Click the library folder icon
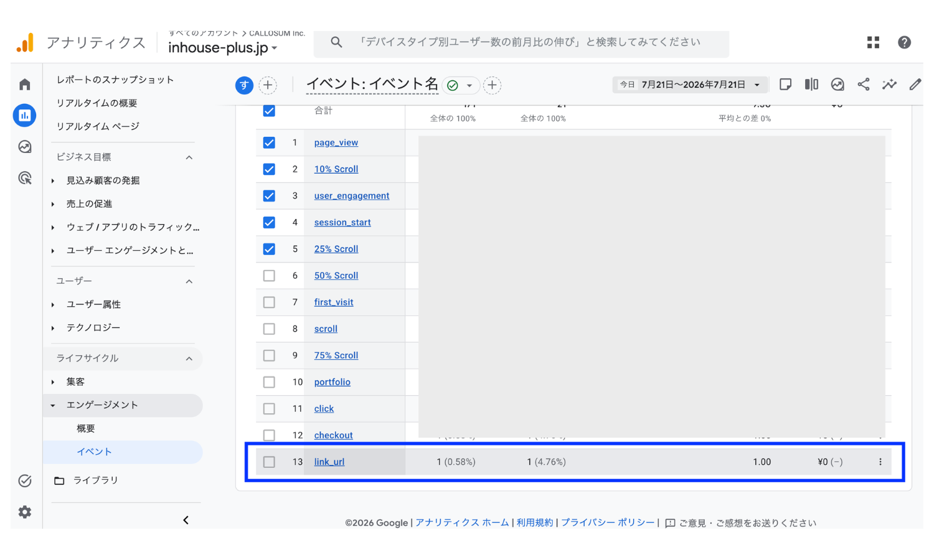Viewport: 934px width, 560px height. click(59, 480)
